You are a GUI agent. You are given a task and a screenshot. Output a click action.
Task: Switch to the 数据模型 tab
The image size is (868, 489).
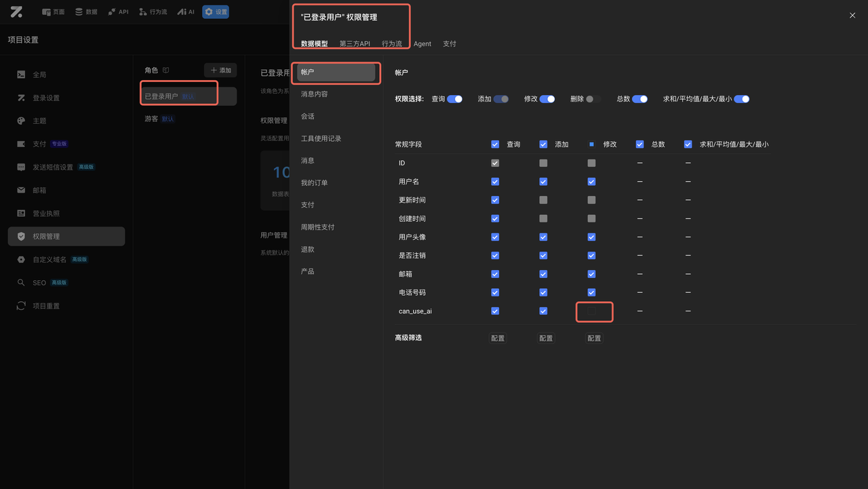(314, 43)
